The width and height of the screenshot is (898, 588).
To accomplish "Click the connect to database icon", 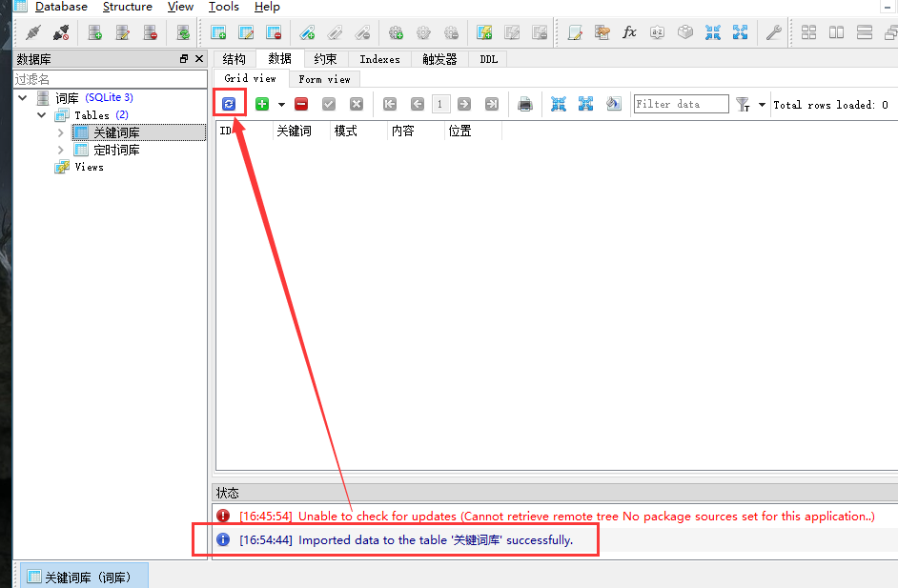I will click(33, 32).
